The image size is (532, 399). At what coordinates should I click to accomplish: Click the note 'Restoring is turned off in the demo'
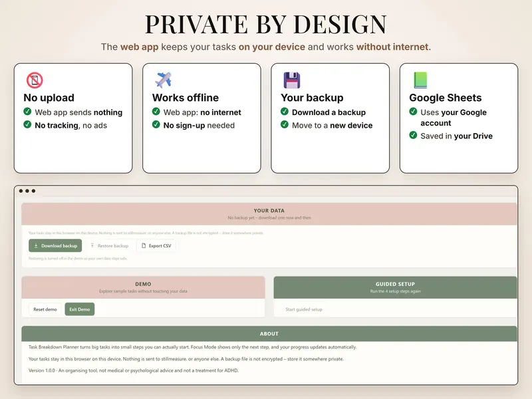coord(78,259)
